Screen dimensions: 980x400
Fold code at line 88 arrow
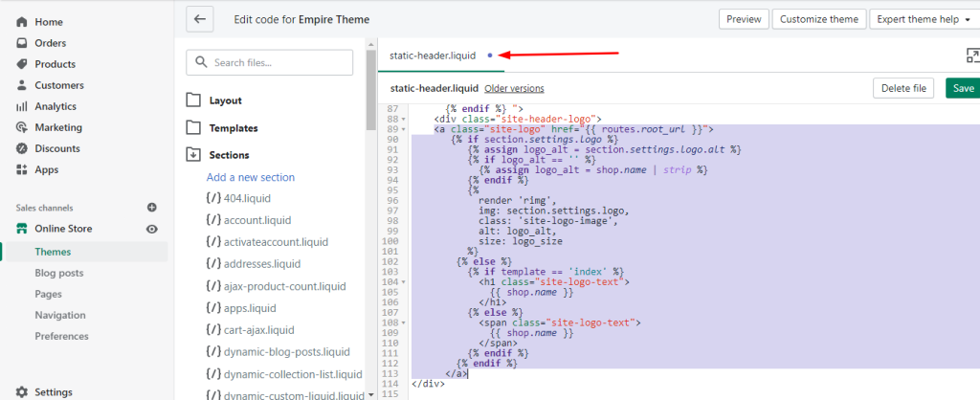(x=404, y=120)
